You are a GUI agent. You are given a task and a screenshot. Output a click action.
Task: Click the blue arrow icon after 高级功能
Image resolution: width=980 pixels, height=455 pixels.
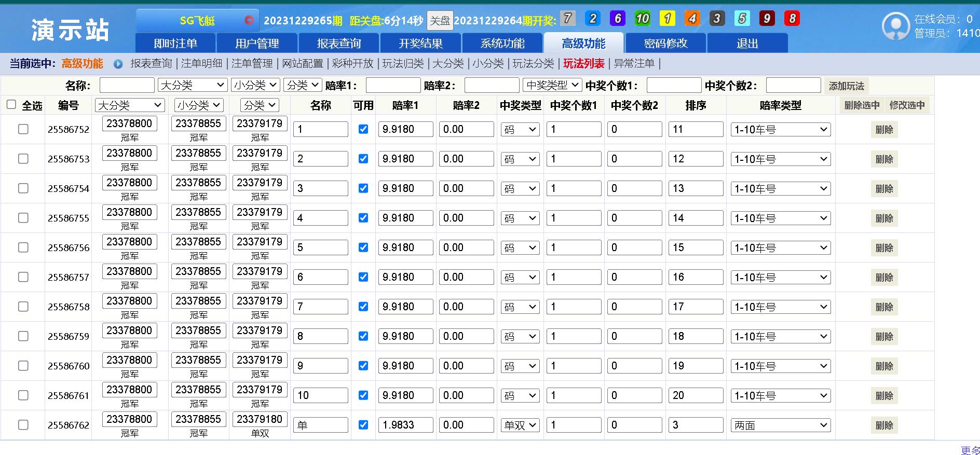coord(118,64)
